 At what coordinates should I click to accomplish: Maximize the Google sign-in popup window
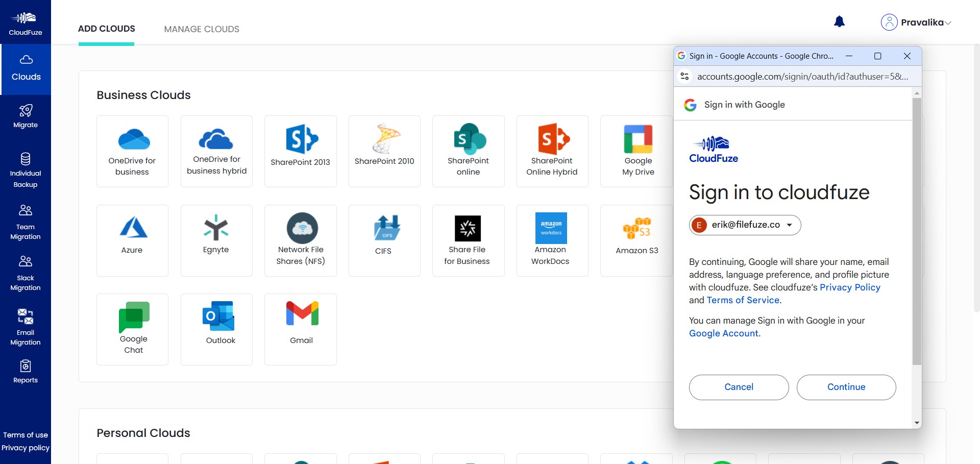pyautogui.click(x=878, y=56)
